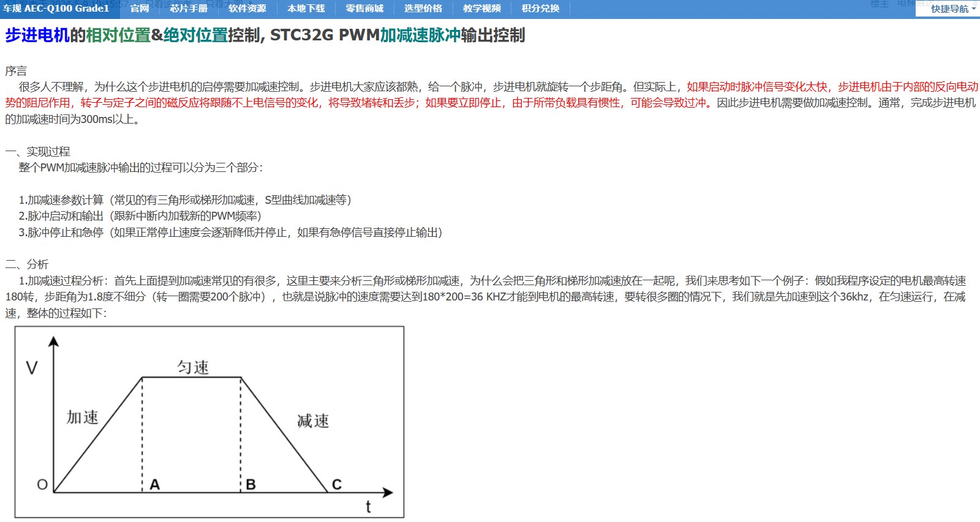The height and width of the screenshot is (522, 980).
Task: Open the 选型价格 nav item
Action: [423, 9]
